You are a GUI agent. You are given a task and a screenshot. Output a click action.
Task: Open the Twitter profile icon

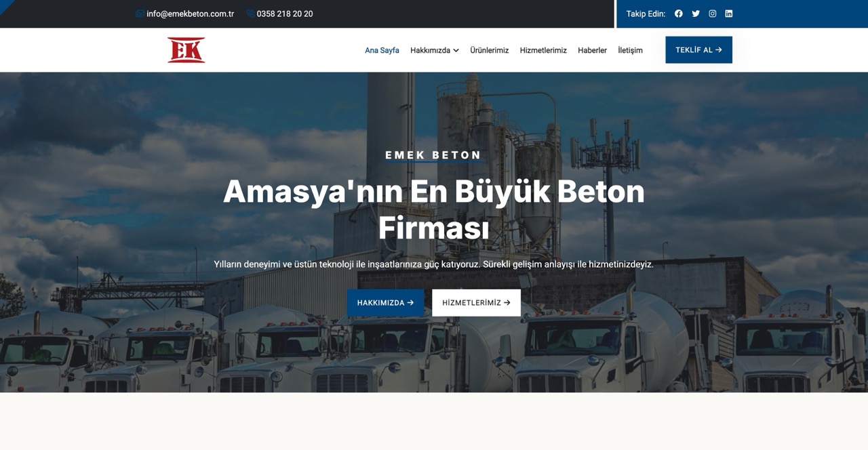point(695,13)
